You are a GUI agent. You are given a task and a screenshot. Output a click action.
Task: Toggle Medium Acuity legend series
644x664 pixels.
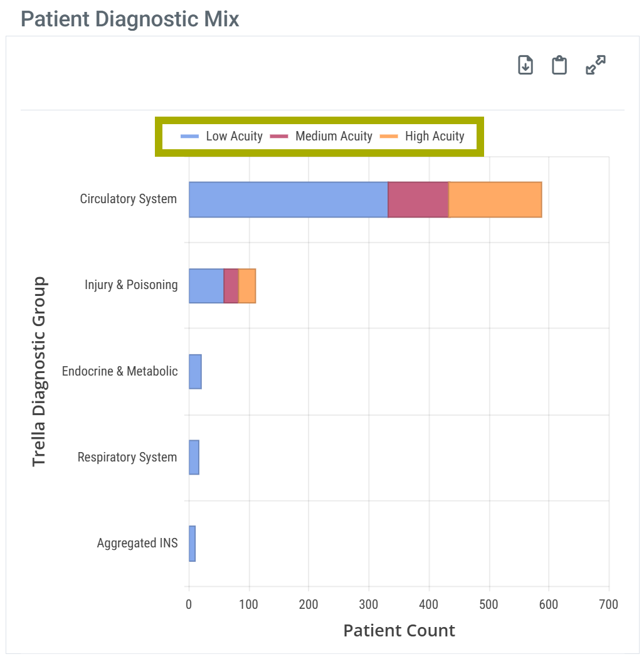334,136
